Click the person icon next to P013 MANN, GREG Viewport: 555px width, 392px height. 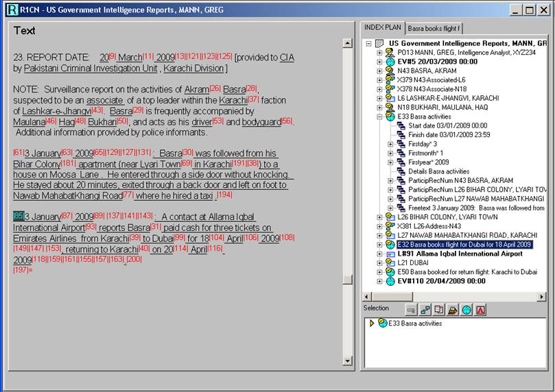tap(390, 52)
